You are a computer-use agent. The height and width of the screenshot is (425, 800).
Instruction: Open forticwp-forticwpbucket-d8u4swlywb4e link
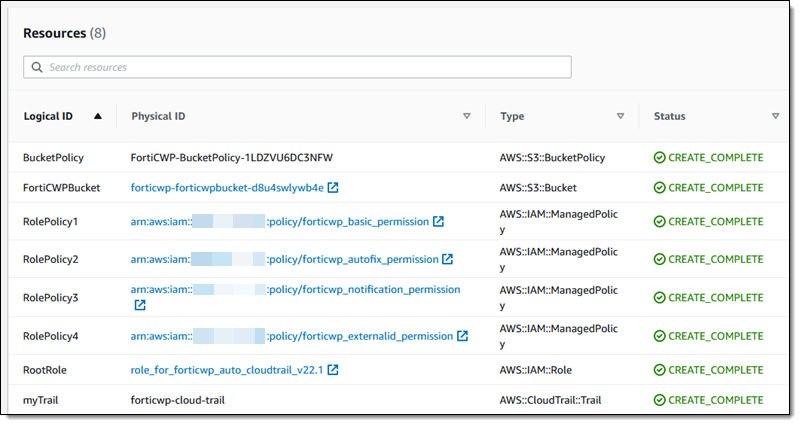pyautogui.click(x=227, y=188)
